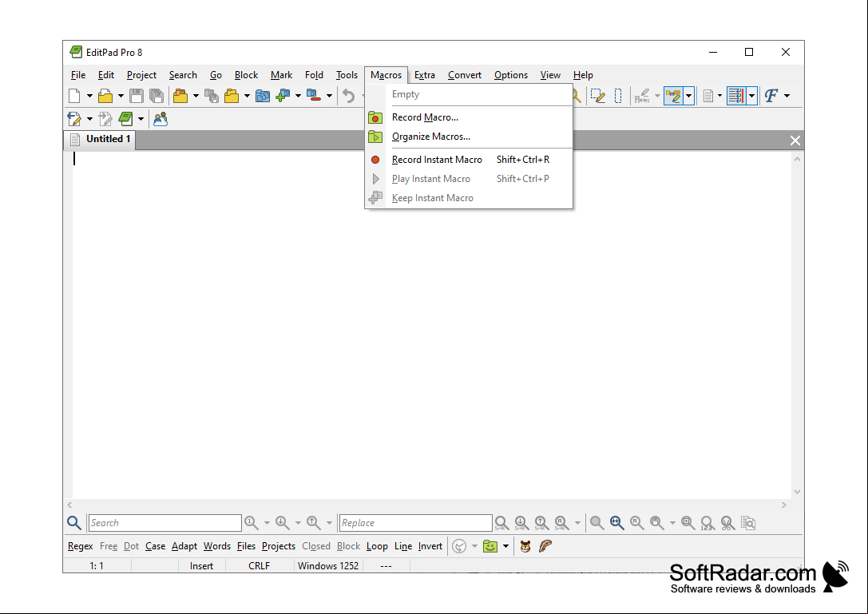Screen dimensions: 868x614
Task: Click the previous editing position pencil icon
Action: (x=74, y=118)
